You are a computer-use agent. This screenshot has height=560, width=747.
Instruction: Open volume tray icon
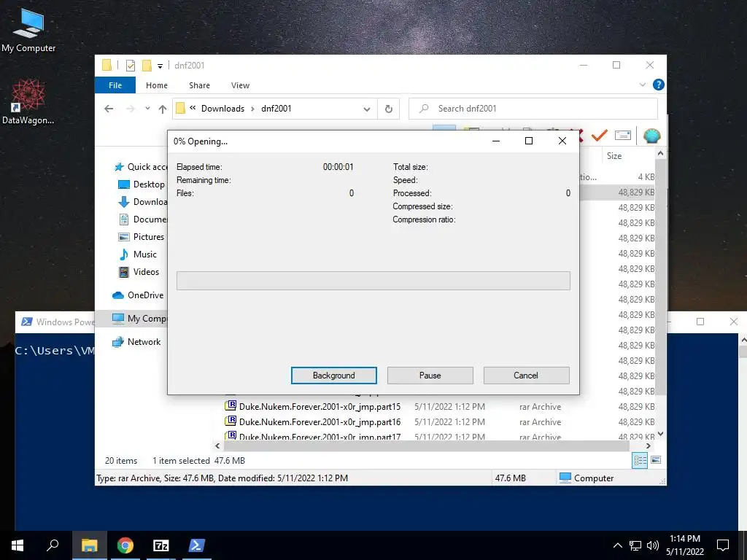(x=653, y=545)
